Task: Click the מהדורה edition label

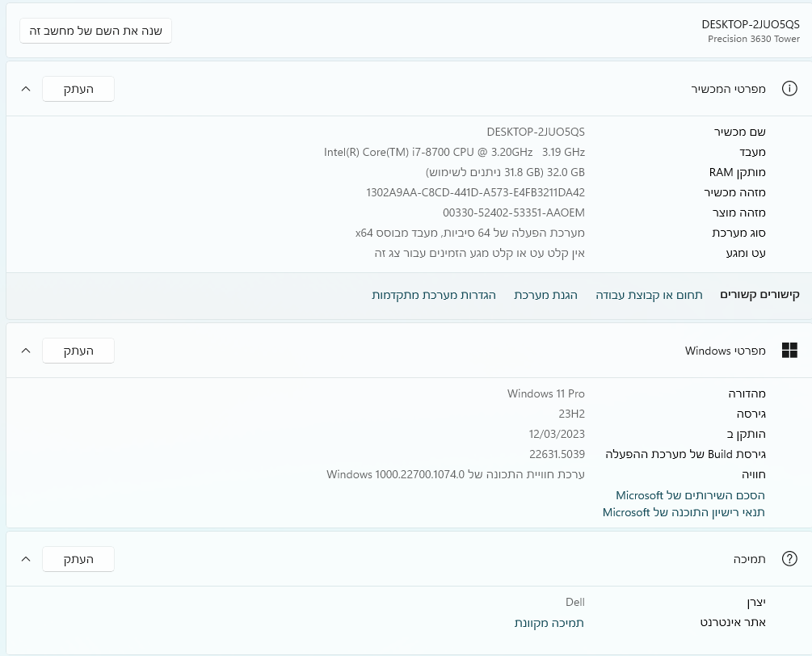Action: (747, 393)
